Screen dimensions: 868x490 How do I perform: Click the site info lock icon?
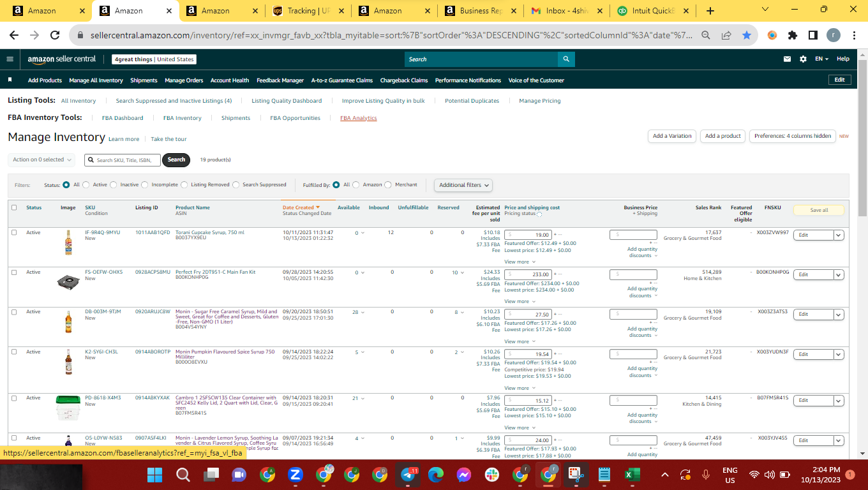pos(82,36)
